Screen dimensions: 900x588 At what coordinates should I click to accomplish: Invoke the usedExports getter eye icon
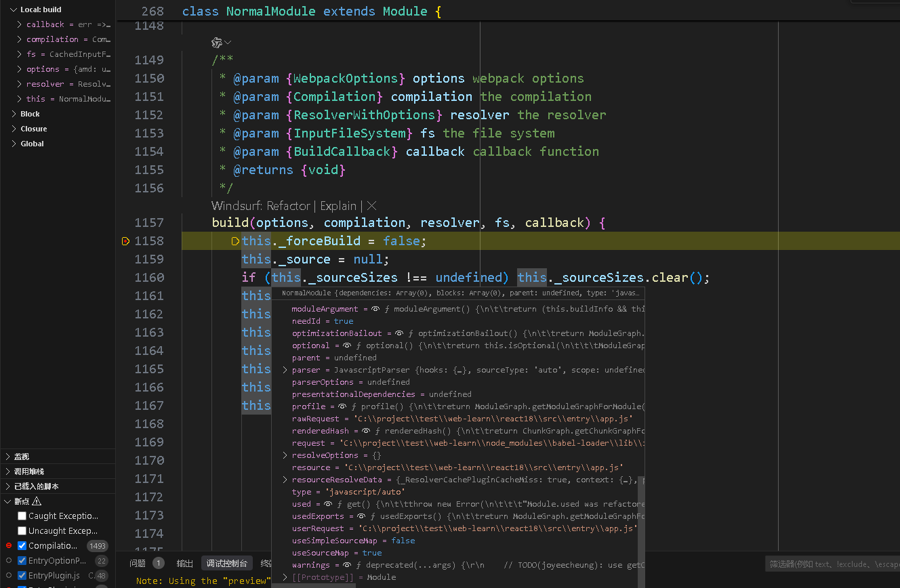(x=362, y=516)
